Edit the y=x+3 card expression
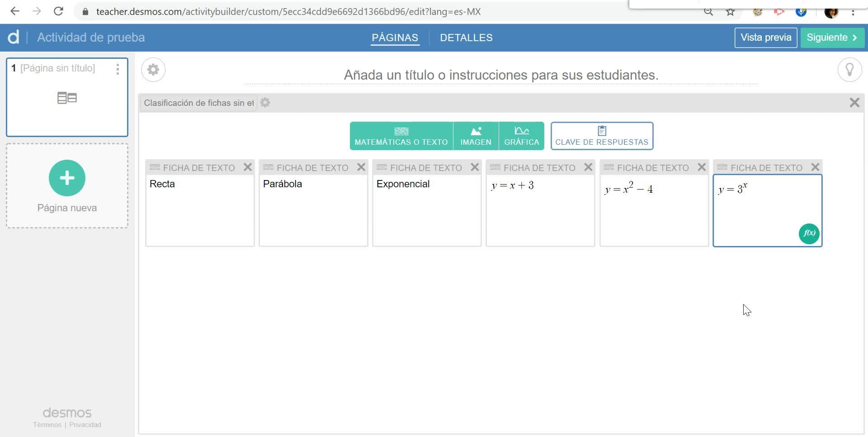This screenshot has width=868, height=437. (540, 210)
